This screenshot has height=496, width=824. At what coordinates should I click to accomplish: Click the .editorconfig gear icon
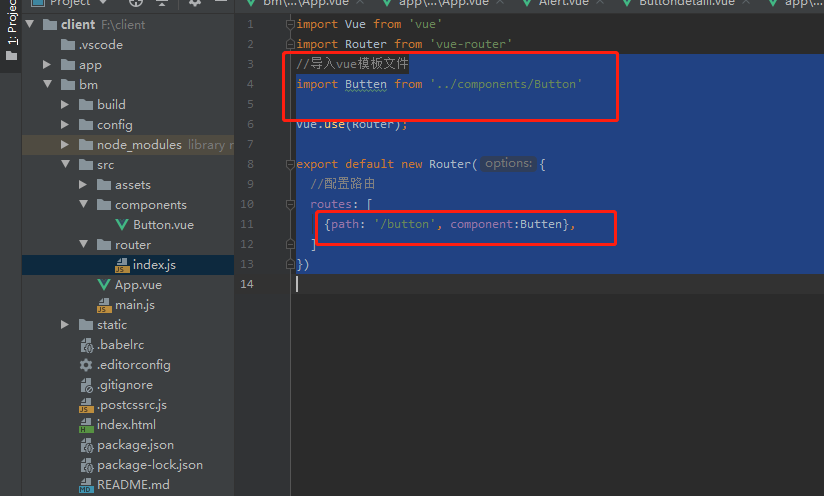coord(86,365)
